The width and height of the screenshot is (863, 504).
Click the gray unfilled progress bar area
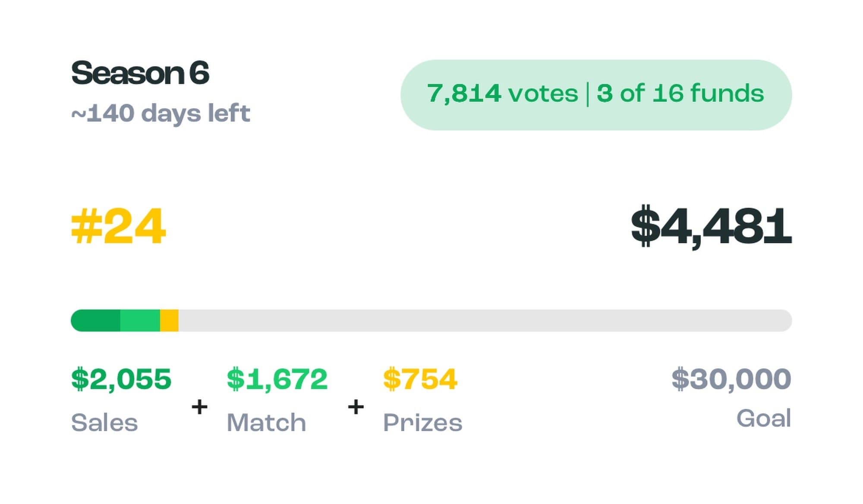483,320
